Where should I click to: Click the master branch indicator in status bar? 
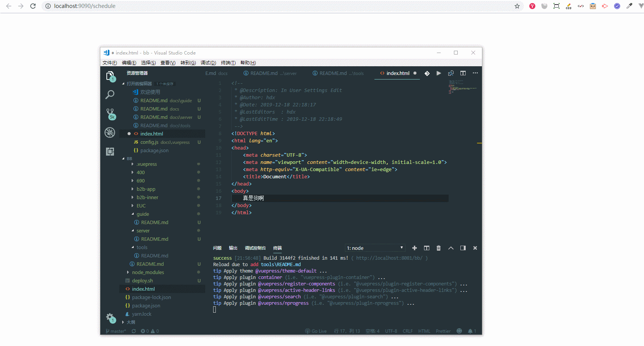(x=116, y=331)
